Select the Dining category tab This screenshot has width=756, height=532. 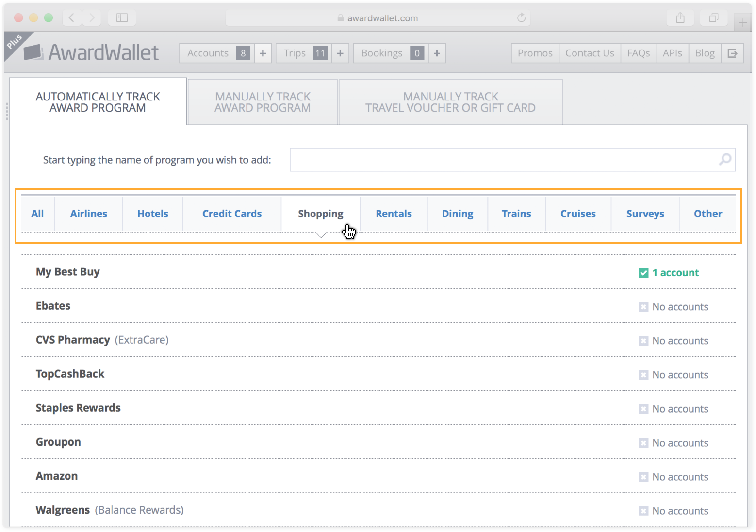click(x=457, y=214)
